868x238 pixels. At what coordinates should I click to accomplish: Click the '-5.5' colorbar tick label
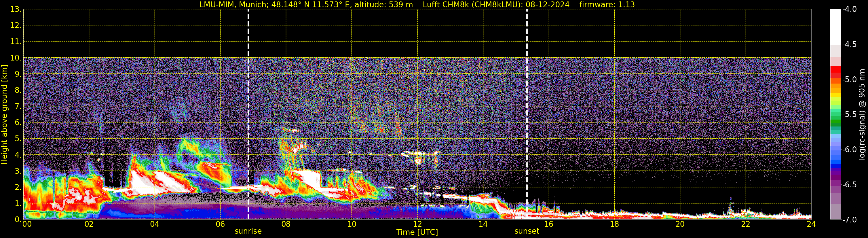coord(849,115)
